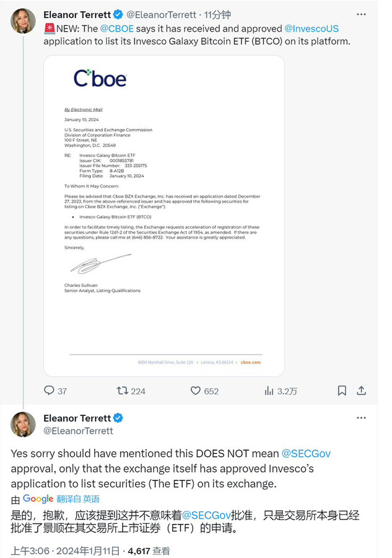
Task: Click Eleanor Terrett's avatar on reply
Action: [23, 424]
